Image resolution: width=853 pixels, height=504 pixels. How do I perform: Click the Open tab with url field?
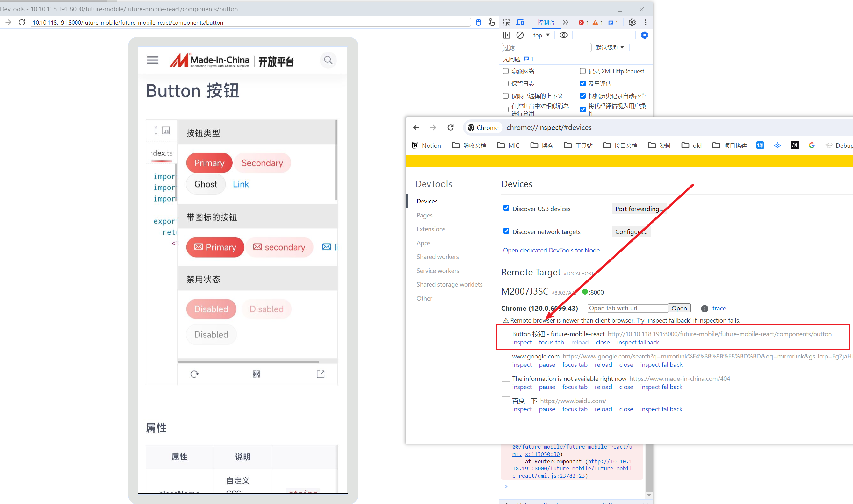pos(627,308)
